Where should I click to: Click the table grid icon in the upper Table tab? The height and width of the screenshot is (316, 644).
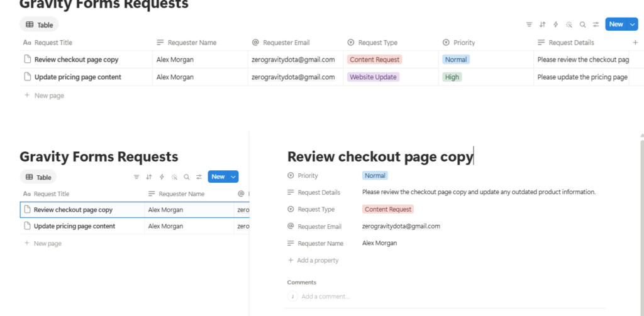(30, 25)
